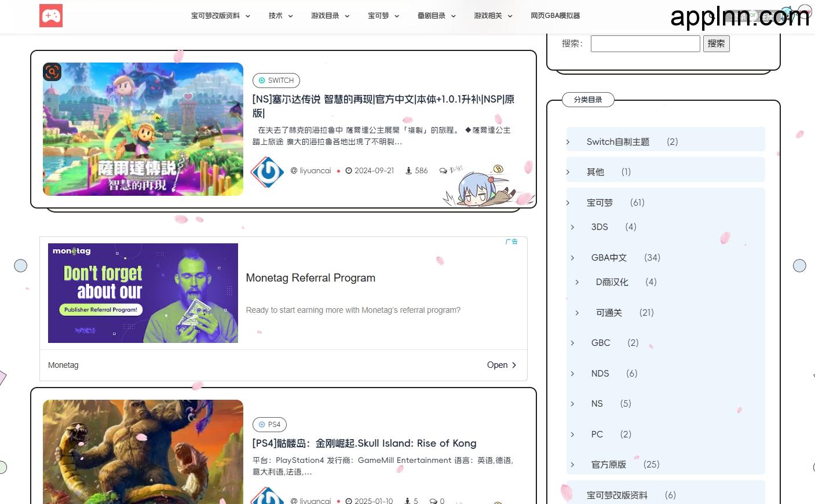
Task: Click chevron next to 官方原版
Action: (572, 465)
